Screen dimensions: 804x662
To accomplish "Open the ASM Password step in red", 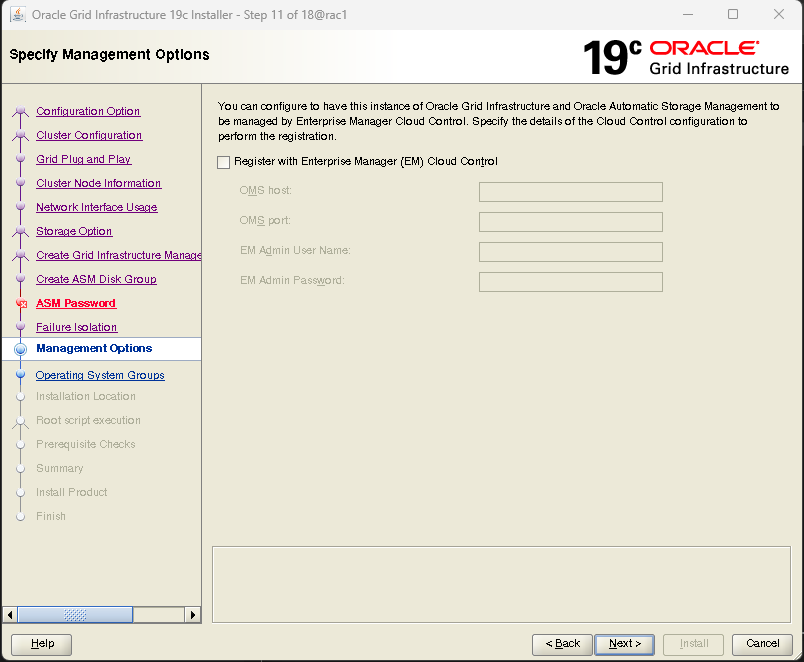I will (x=76, y=303).
